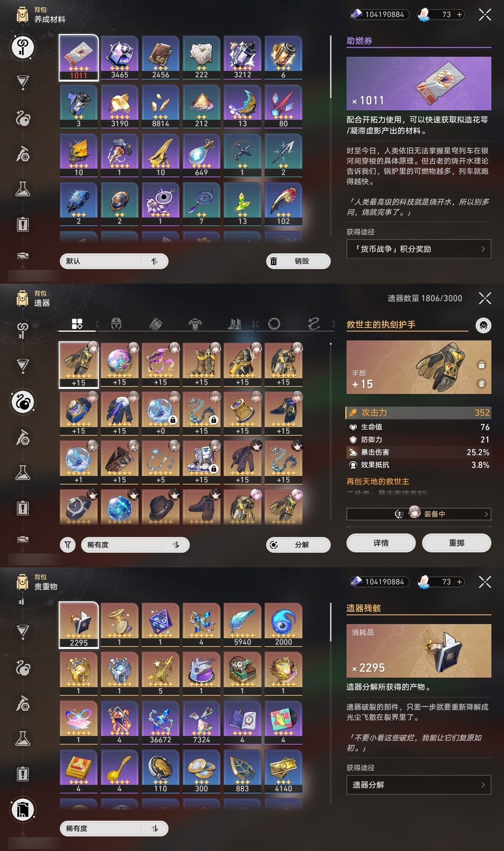Expand the 遗器分解 source entry
This screenshot has width=504, height=851.
pyautogui.click(x=419, y=785)
